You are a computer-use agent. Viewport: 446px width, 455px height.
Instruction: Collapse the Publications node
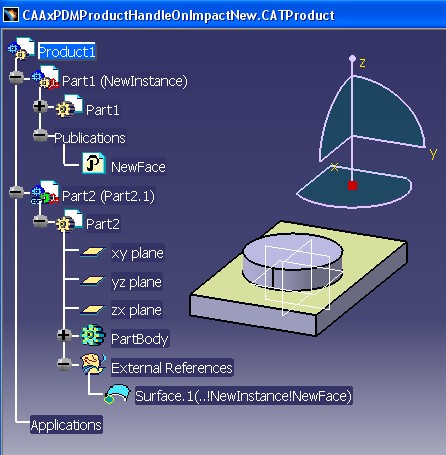click(40, 135)
